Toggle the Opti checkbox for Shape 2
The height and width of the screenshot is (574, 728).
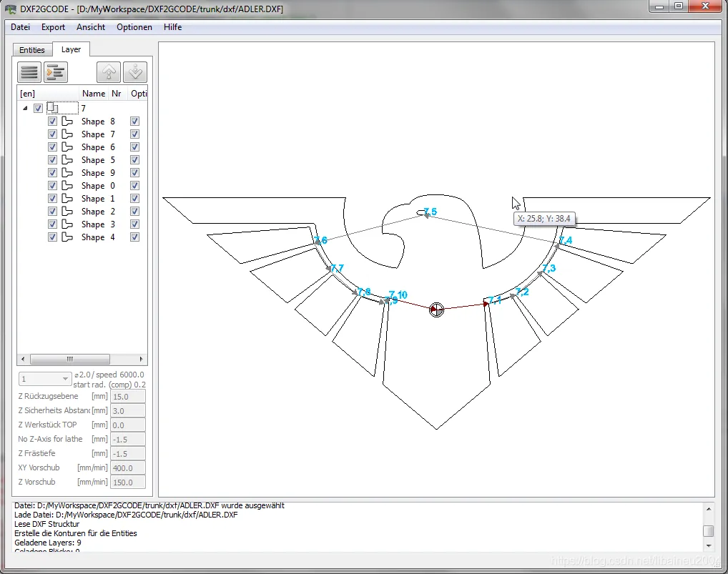coord(134,211)
